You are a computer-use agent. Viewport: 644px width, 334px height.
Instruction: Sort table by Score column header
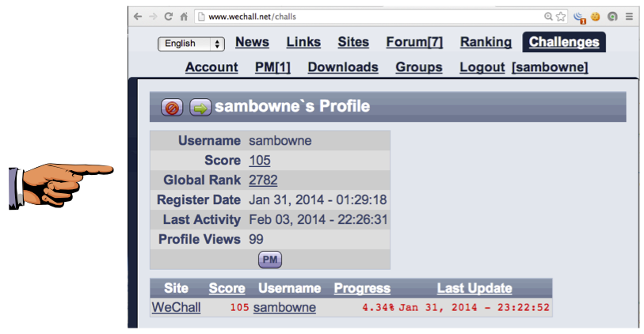227,288
